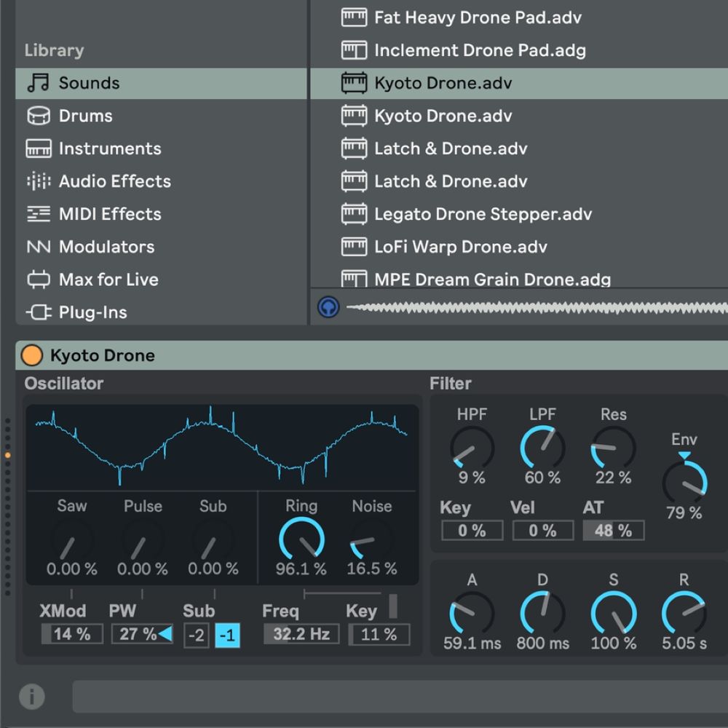The height and width of the screenshot is (728, 728).
Task: Click the Sustain knob at 100 %
Action: pyautogui.click(x=613, y=614)
